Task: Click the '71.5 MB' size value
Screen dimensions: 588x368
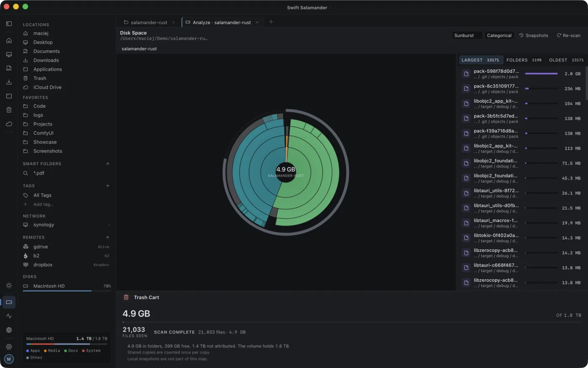Action: pos(571,164)
